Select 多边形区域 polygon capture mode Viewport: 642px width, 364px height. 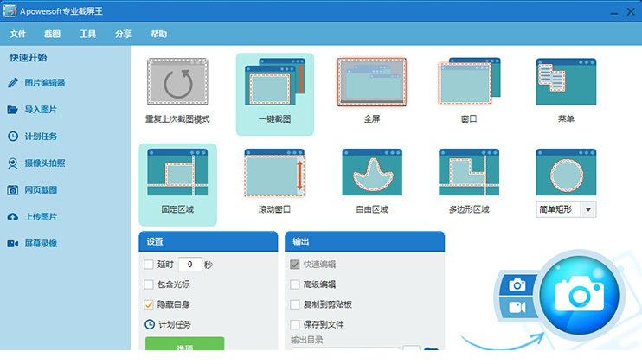click(x=469, y=182)
